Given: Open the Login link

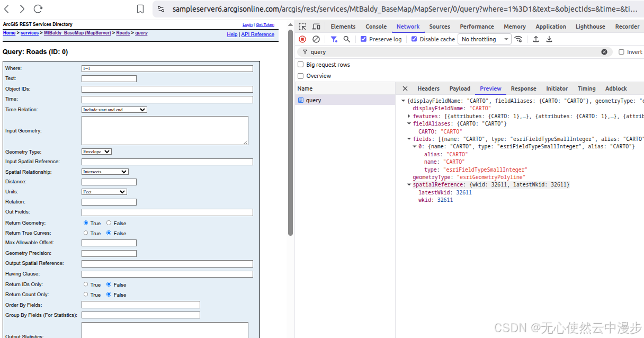Looking at the screenshot, I should pyautogui.click(x=247, y=25).
